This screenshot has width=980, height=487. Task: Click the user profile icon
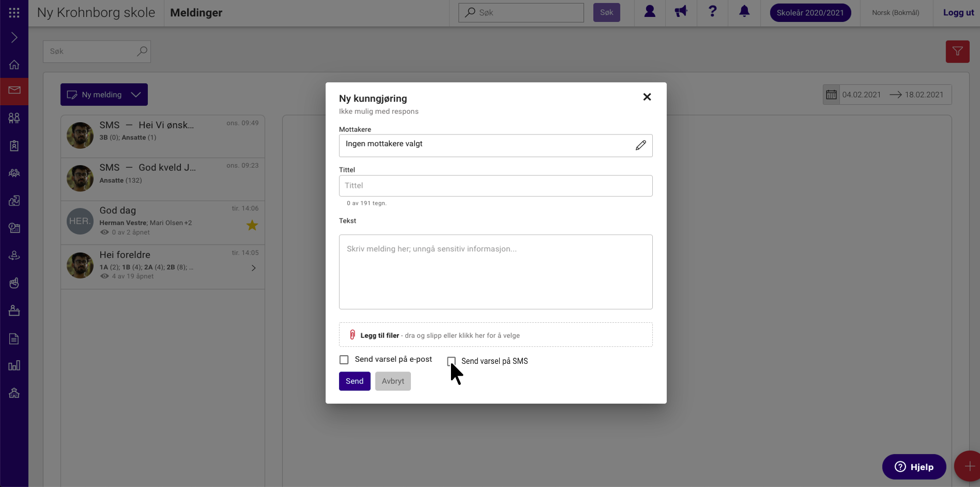[650, 11]
